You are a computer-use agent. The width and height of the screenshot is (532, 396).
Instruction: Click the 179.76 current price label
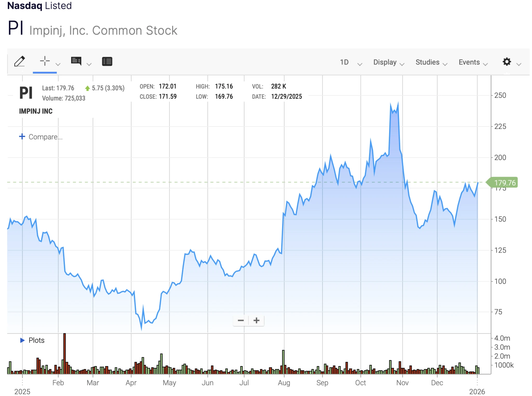click(504, 183)
